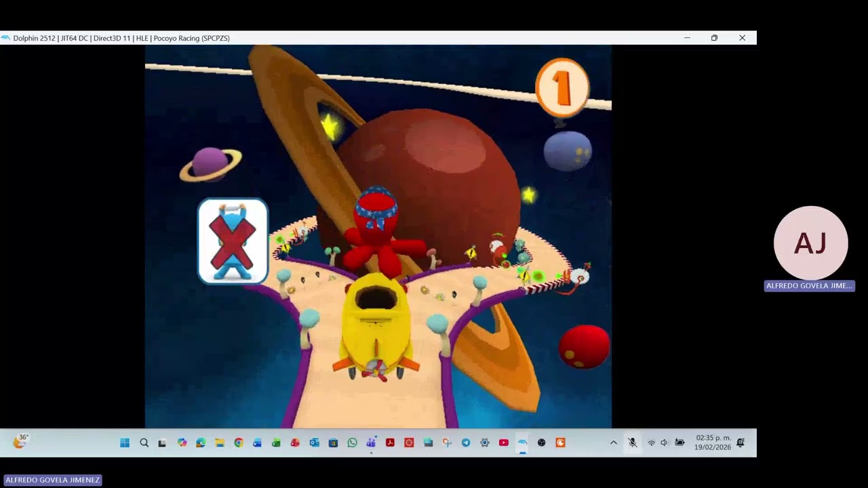Click ALFREDO GOVELA JIMENEZ presenter label at bottom-left
This screenshot has height=488, width=868.
pos(52,480)
